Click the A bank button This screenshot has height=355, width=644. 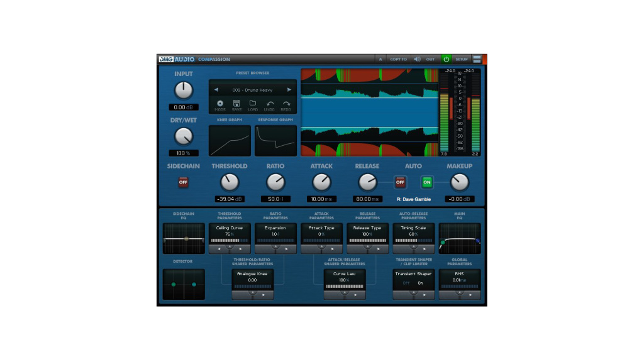380,59
